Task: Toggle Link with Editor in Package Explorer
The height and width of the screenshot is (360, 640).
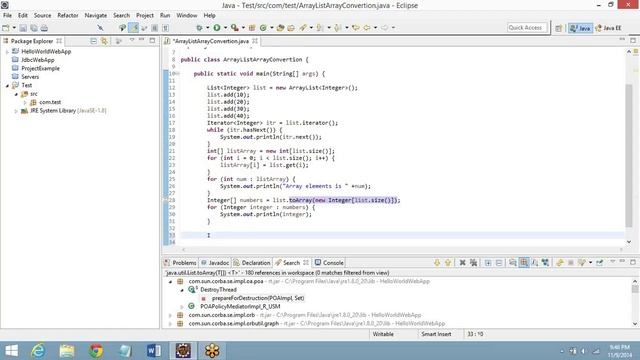Action: (104, 41)
